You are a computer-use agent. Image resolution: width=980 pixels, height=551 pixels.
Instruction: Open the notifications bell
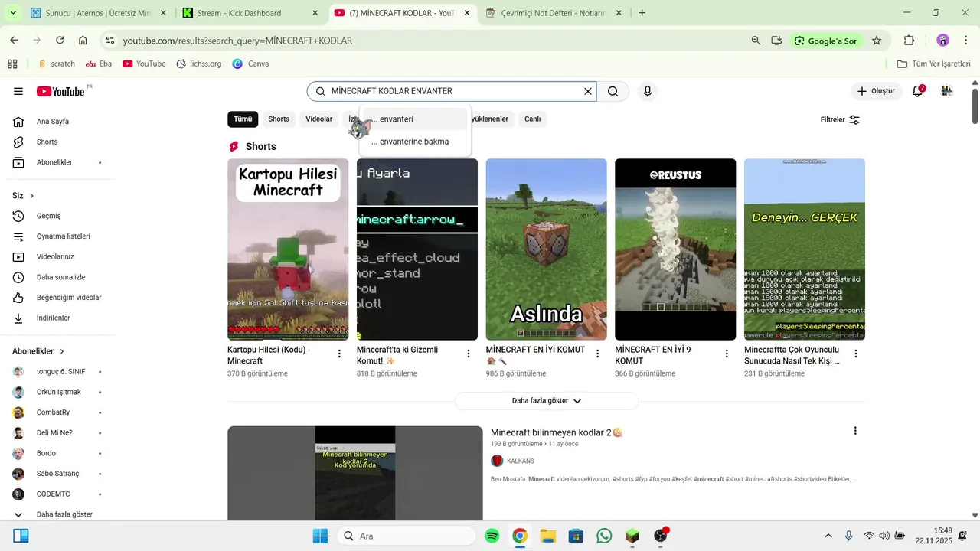[x=917, y=92]
